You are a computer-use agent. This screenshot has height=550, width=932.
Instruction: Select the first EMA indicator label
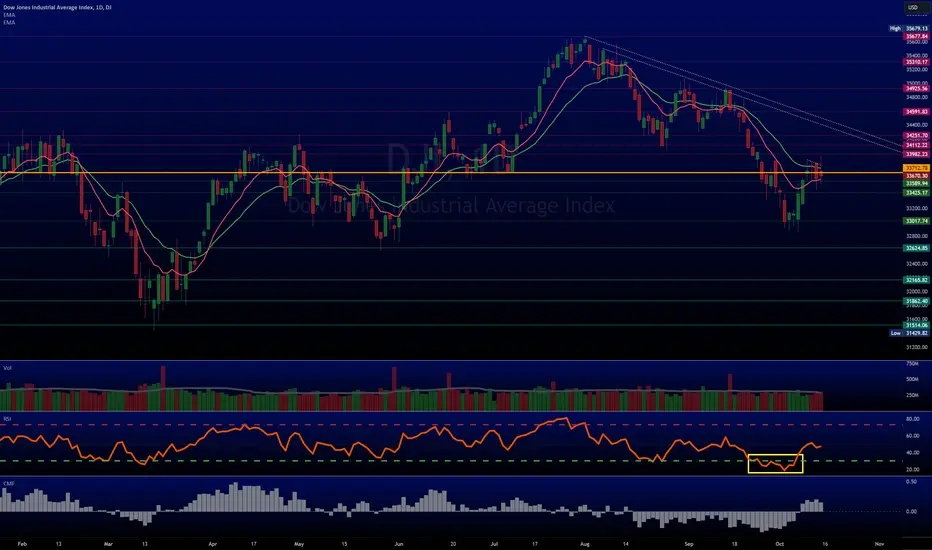(10, 15)
